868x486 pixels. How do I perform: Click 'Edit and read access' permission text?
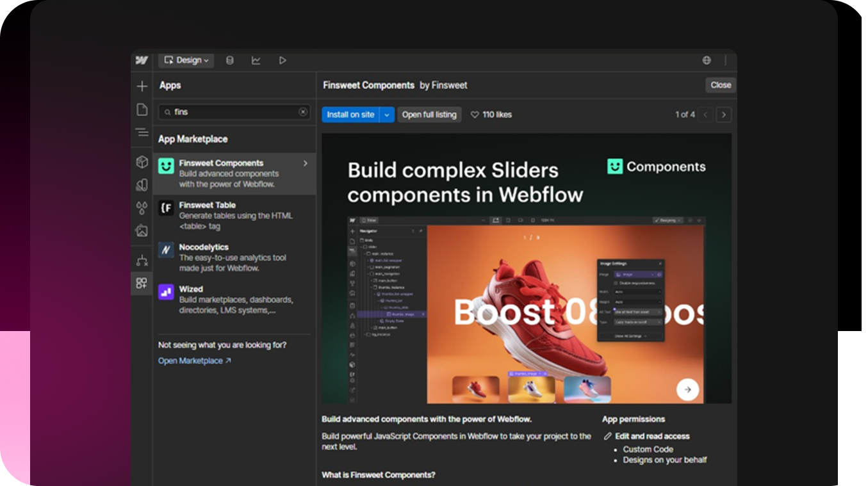pos(652,436)
